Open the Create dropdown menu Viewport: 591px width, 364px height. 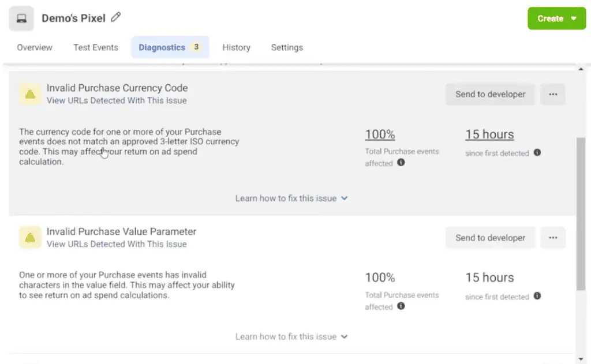(556, 18)
